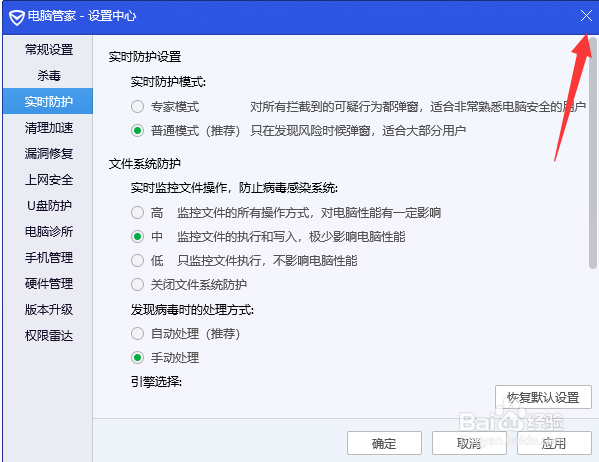Image resolution: width=599 pixels, height=462 pixels.
Task: Choose 手动处理 for virus handling
Action: point(138,357)
